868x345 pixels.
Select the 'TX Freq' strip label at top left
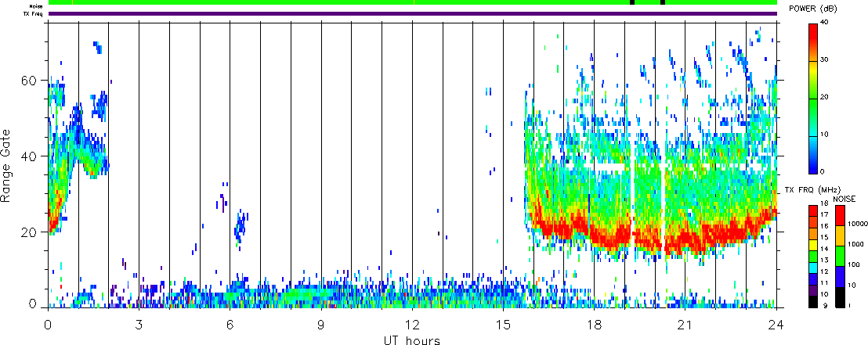point(34,13)
